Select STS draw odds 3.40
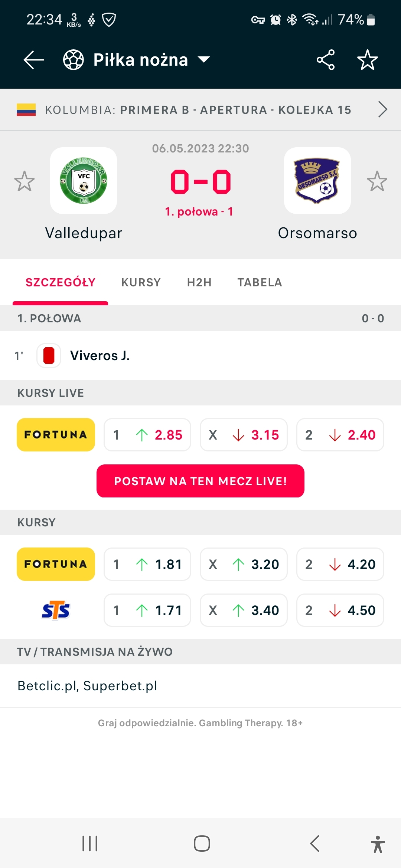 coord(244,610)
